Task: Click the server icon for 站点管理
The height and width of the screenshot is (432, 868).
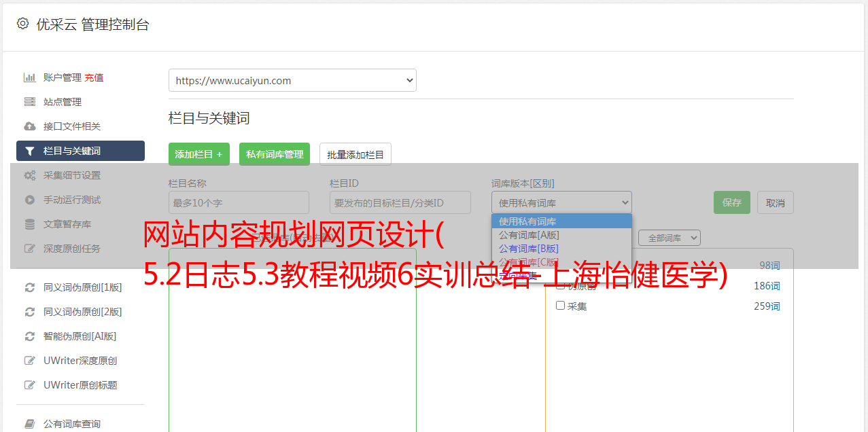Action: click(30, 102)
